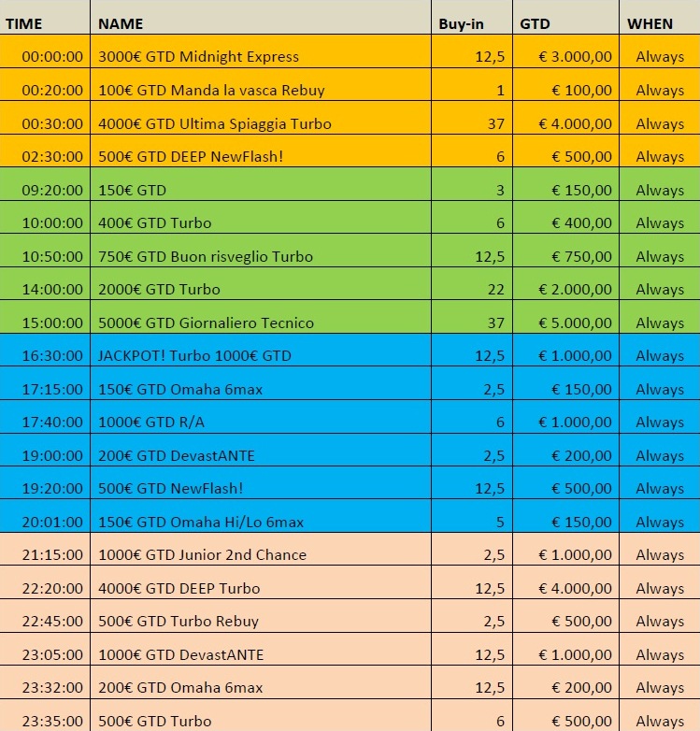The height and width of the screenshot is (731, 700).
Task: Select the 5000€ GTD Giornaliero Tecnico cell
Action: [x=207, y=323]
